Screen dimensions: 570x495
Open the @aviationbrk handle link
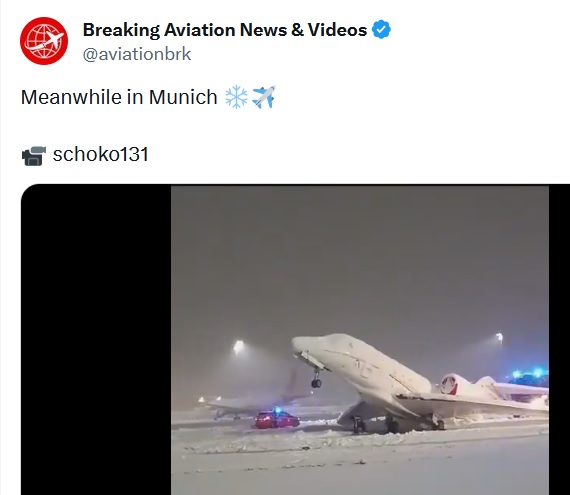tap(137, 54)
